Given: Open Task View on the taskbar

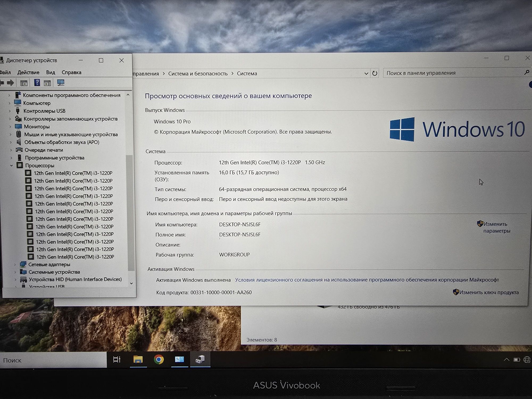Looking at the screenshot, I should (117, 360).
